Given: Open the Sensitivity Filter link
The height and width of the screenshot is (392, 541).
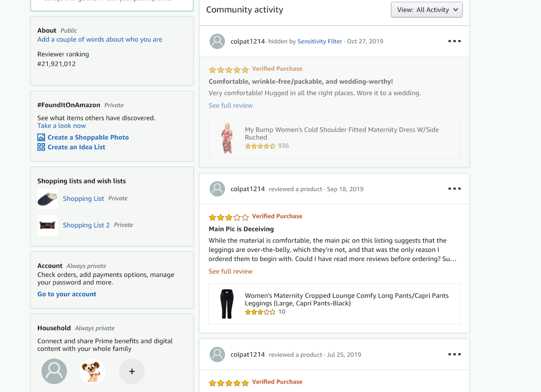Looking at the screenshot, I should coord(319,41).
